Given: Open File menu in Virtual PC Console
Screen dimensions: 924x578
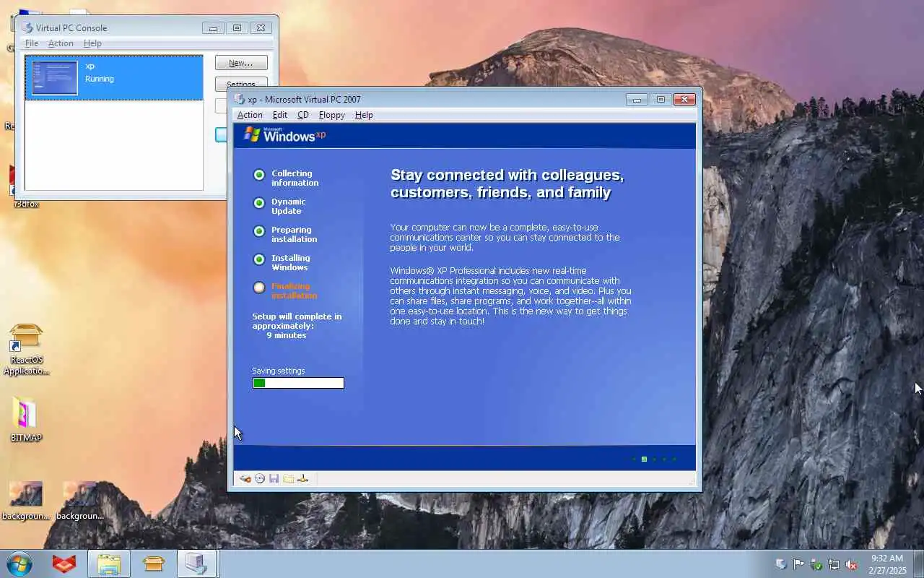Looking at the screenshot, I should pyautogui.click(x=32, y=43).
